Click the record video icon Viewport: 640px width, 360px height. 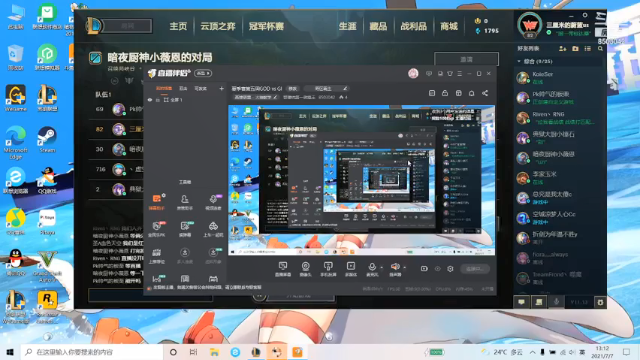pos(424,269)
